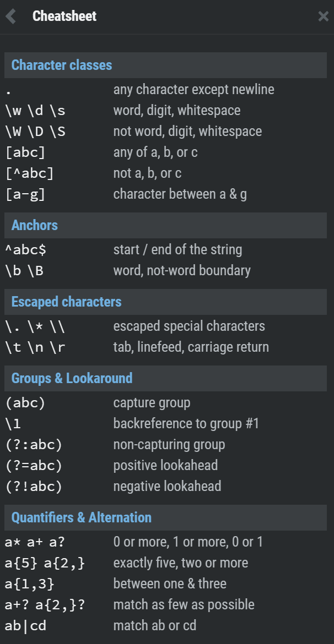This screenshot has height=644, width=334.
Task: Select the Quantifiers & Alternation header
Action: [82, 517]
